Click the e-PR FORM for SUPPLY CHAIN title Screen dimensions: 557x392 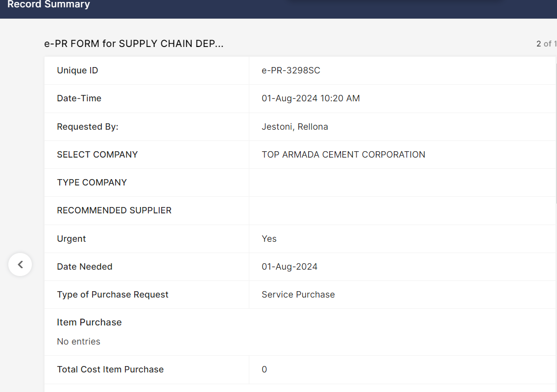134,44
